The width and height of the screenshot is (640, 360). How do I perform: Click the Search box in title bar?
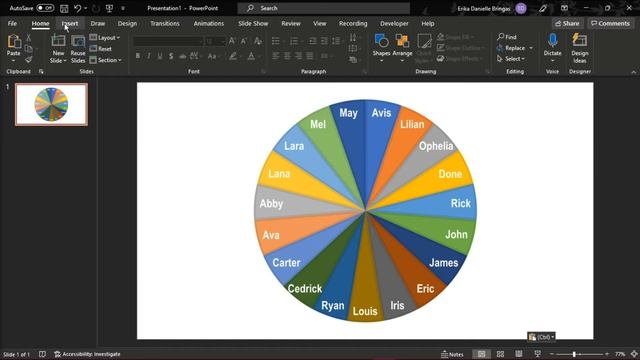pyautogui.click(x=324, y=8)
